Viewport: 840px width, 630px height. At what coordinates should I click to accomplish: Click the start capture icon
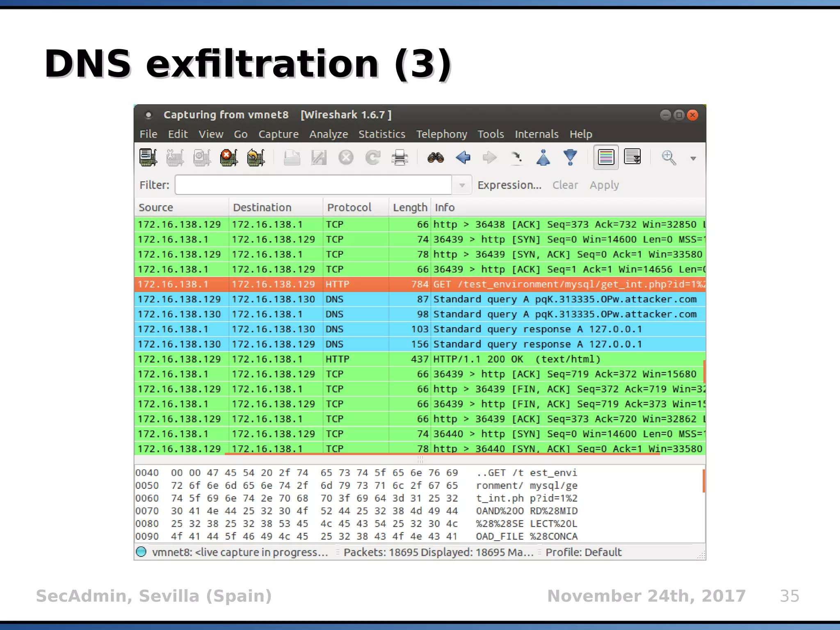pos(202,157)
